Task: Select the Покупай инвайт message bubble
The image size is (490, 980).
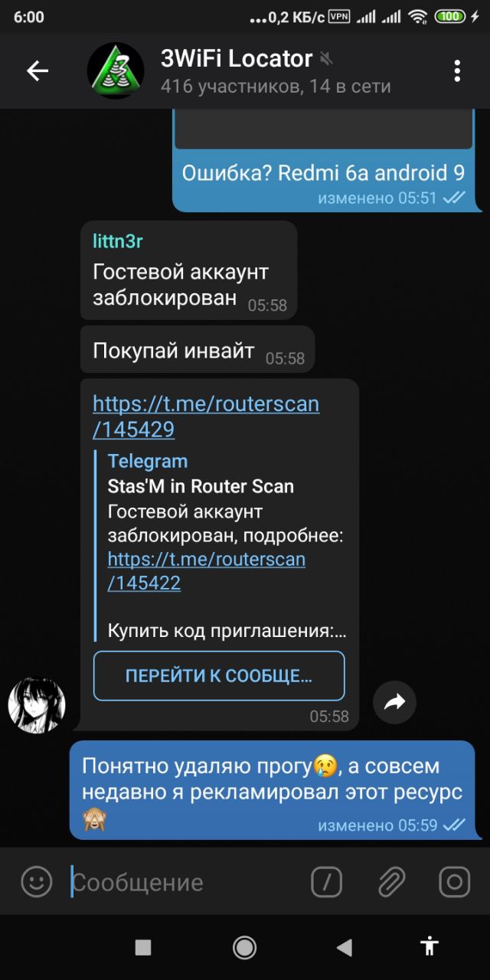Action: (x=198, y=352)
